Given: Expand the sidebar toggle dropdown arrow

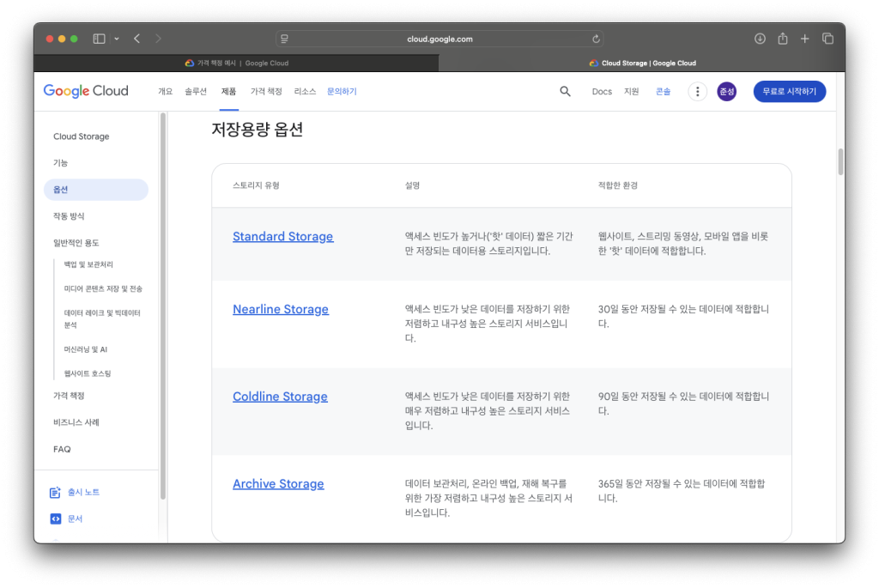Looking at the screenshot, I should (117, 39).
